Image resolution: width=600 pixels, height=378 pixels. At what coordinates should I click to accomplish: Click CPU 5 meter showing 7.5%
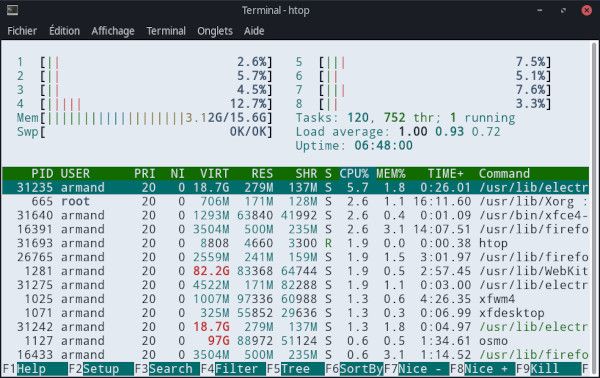(424, 62)
